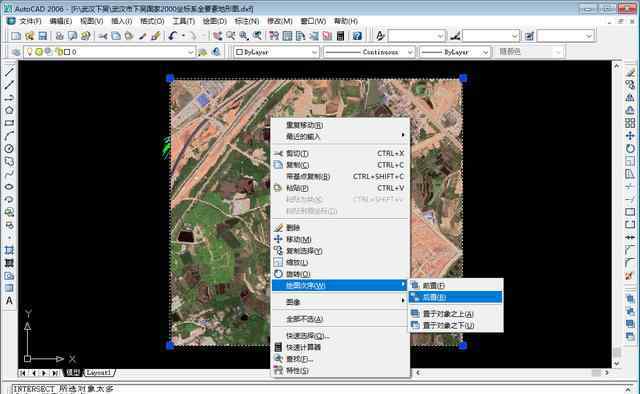
Task: Select 后置(B) in draw order submenu
Action: coord(456,297)
